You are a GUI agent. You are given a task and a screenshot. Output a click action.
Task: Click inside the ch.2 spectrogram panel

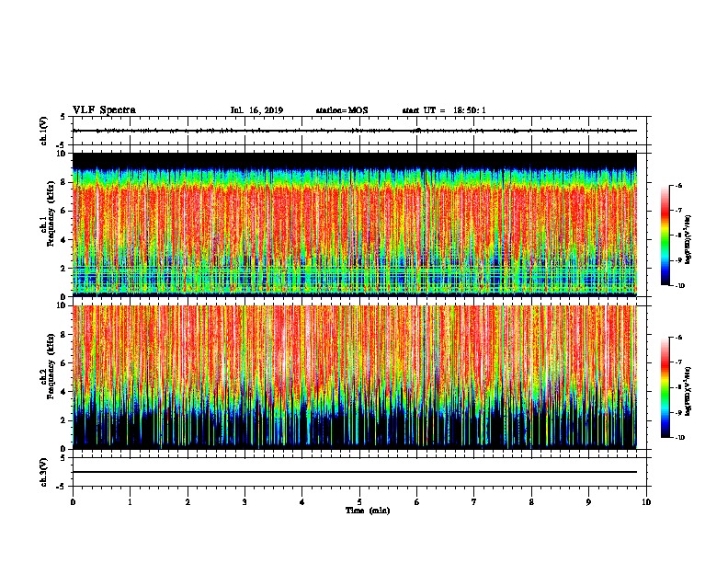355,377
